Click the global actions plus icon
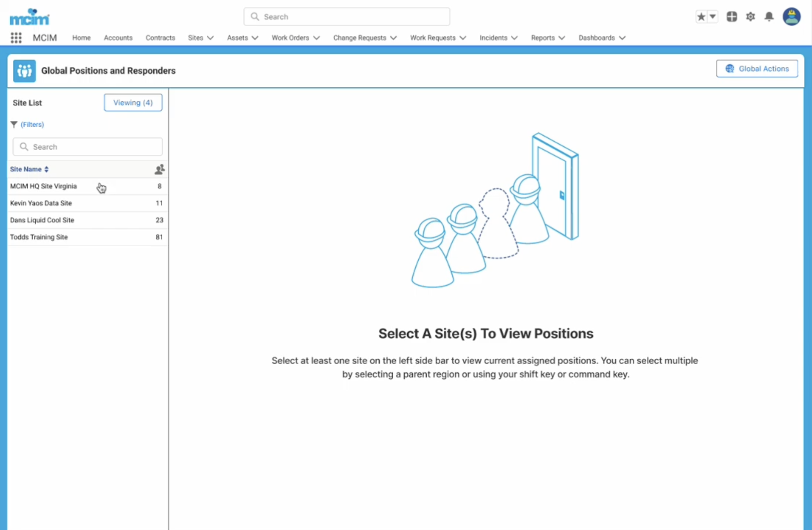 click(x=732, y=17)
